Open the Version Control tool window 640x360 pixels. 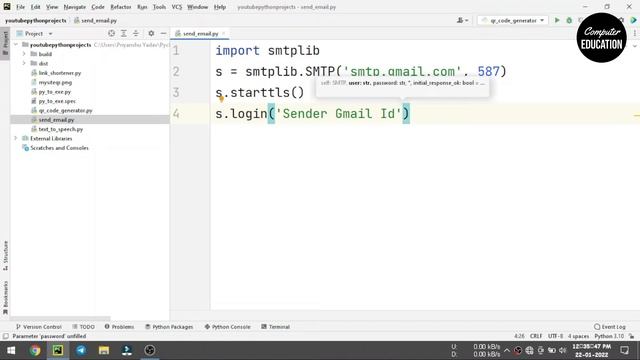point(38,327)
